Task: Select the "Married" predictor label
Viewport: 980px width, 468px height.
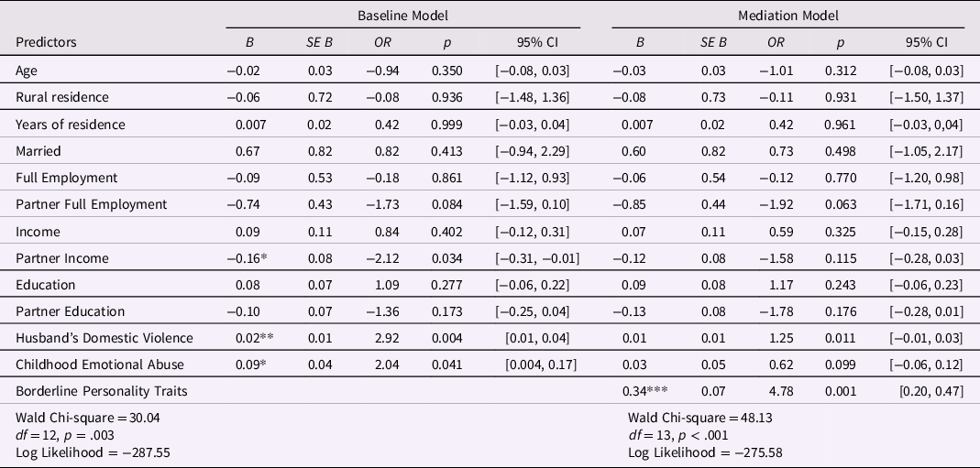Action: (38, 150)
